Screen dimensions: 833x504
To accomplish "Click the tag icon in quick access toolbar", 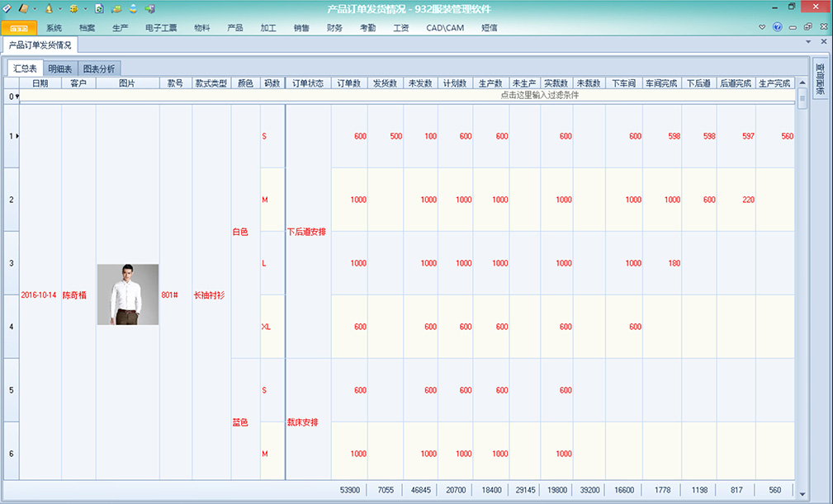I will click(x=7, y=8).
